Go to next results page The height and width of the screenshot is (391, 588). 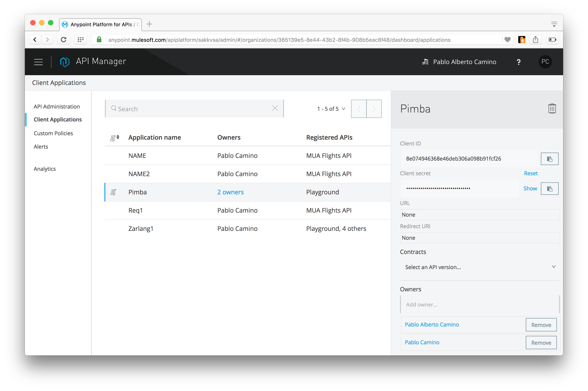374,109
